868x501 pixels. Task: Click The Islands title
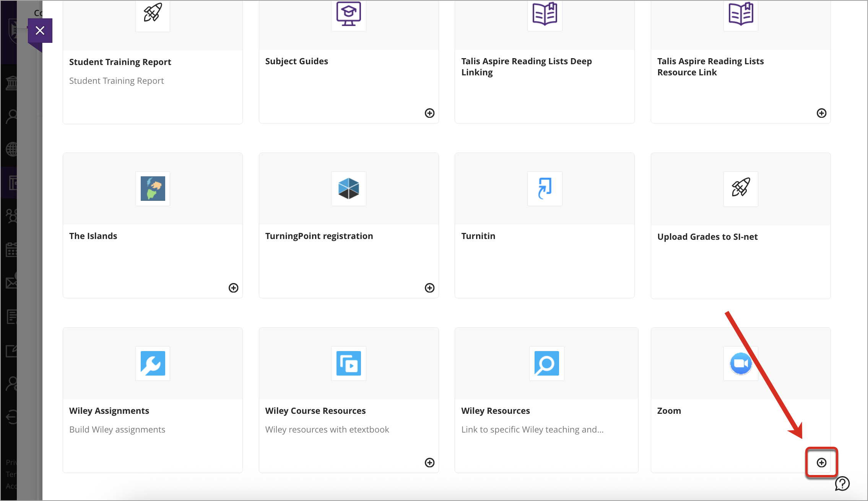pos(93,236)
